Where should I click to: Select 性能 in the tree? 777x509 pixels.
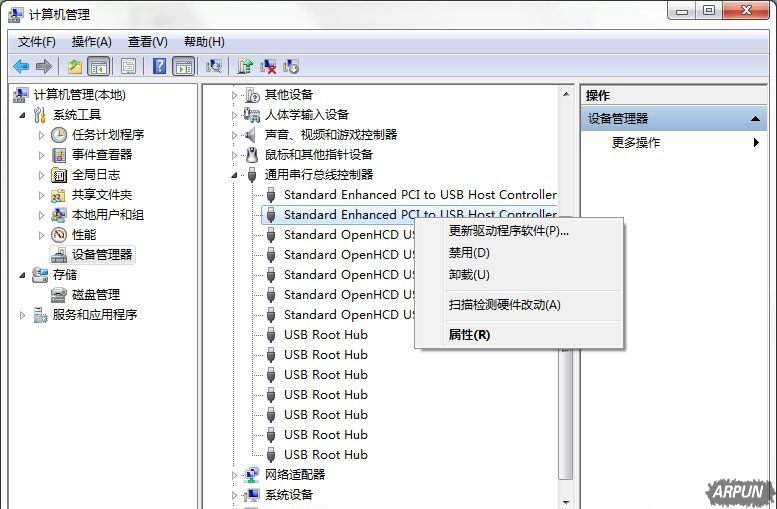(x=84, y=234)
